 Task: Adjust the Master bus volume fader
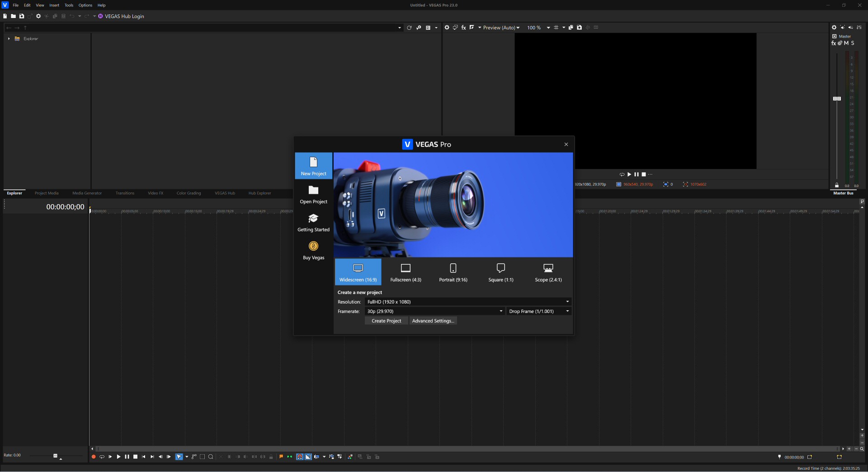(x=837, y=98)
